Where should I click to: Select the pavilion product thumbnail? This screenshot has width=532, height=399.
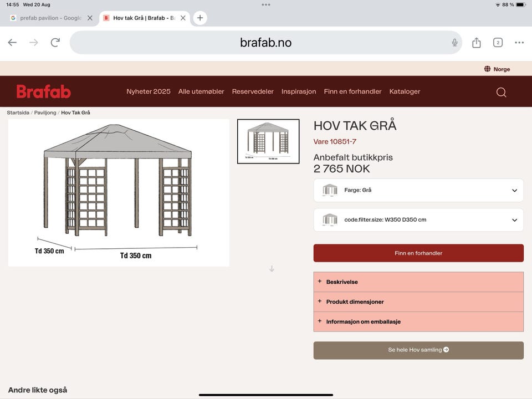268,141
